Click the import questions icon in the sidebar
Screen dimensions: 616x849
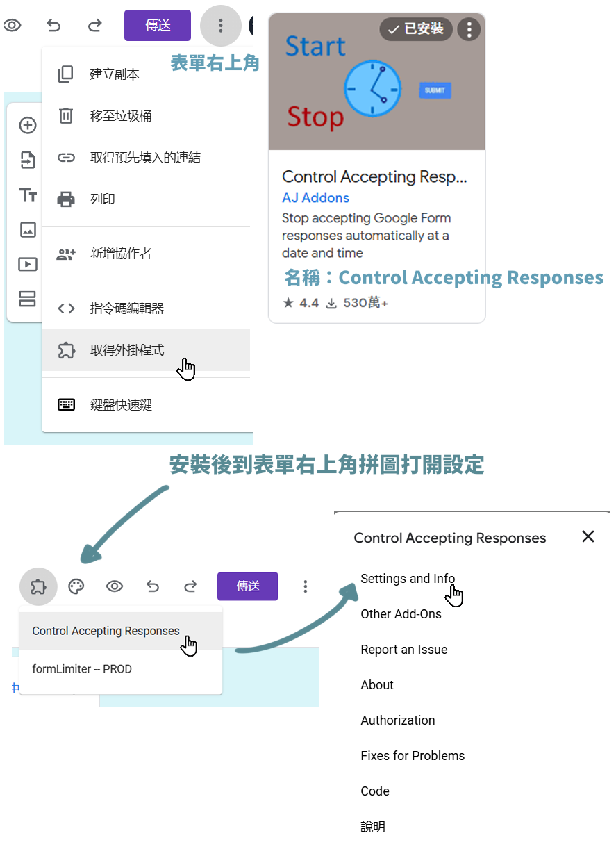[x=28, y=160]
